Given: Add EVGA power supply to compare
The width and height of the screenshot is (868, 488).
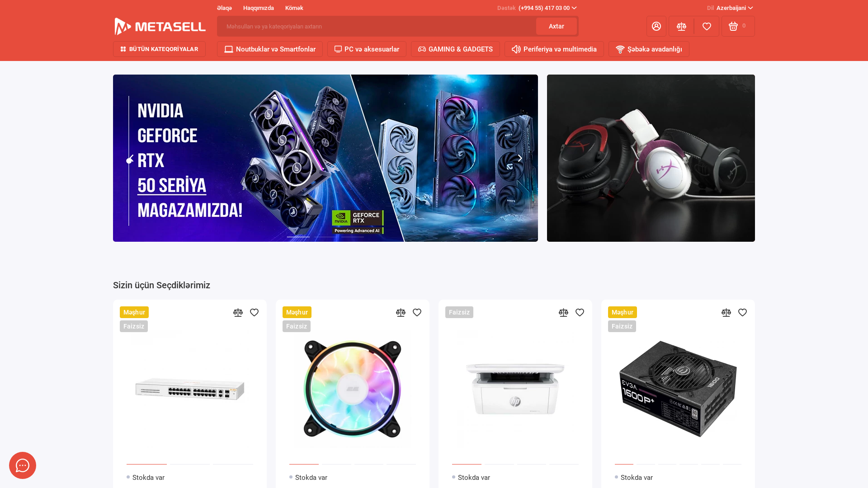Looking at the screenshot, I should [x=726, y=313].
